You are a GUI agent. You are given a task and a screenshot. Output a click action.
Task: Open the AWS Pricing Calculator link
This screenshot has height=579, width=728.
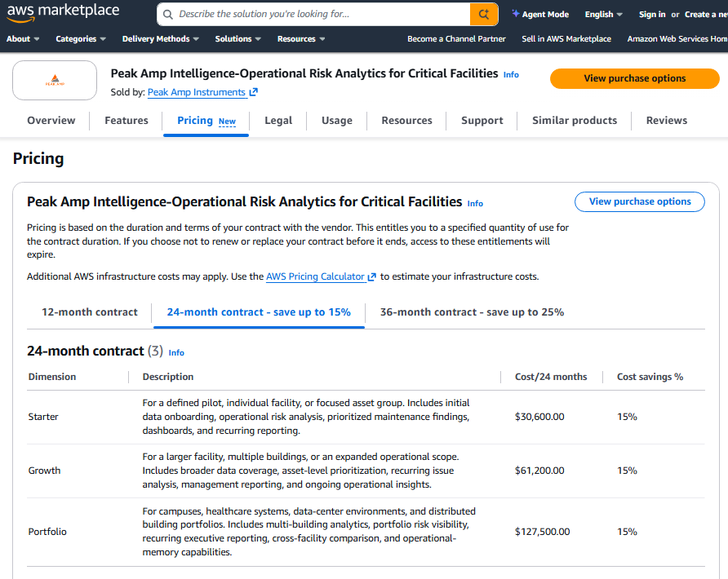point(315,276)
